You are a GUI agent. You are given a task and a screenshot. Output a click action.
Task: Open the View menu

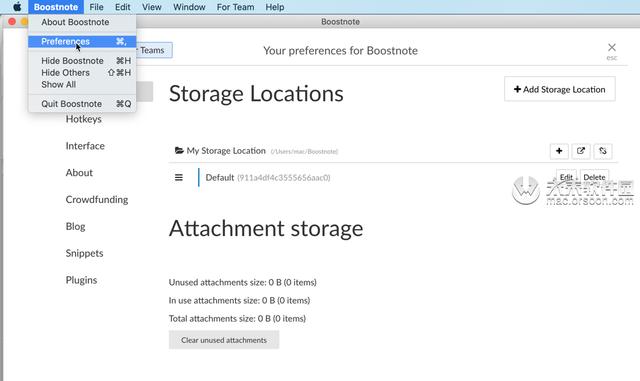[x=152, y=7]
